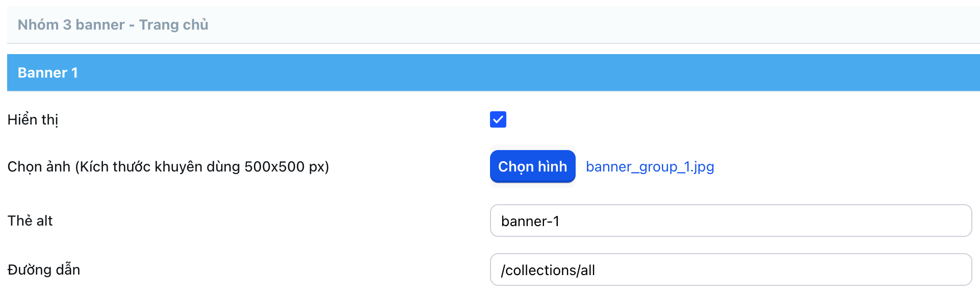Select the Đường dẫn label
The height and width of the screenshot is (295, 980).
tap(44, 269)
